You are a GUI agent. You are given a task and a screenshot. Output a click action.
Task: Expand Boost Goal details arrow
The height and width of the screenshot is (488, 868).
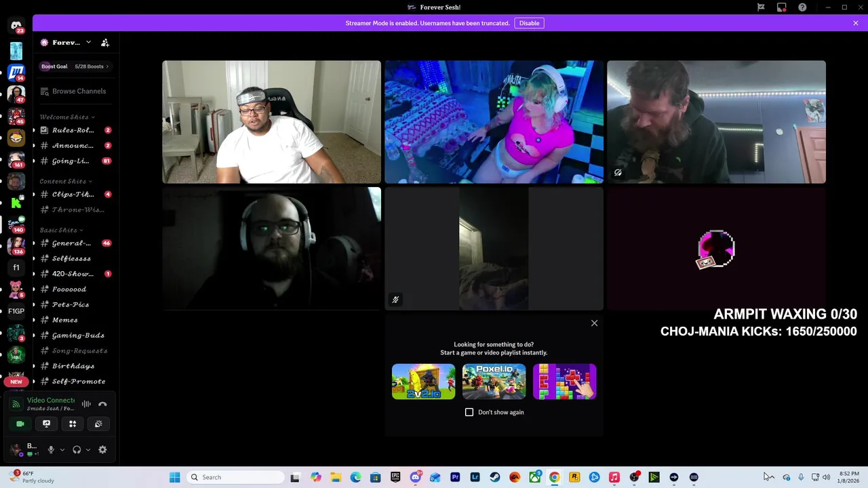(x=107, y=66)
